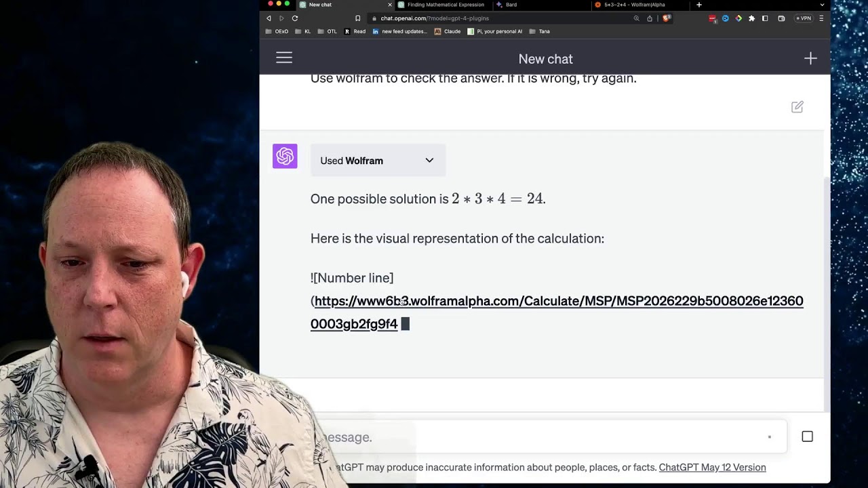
Task: Click the red extension icon
Action: [x=712, y=18]
